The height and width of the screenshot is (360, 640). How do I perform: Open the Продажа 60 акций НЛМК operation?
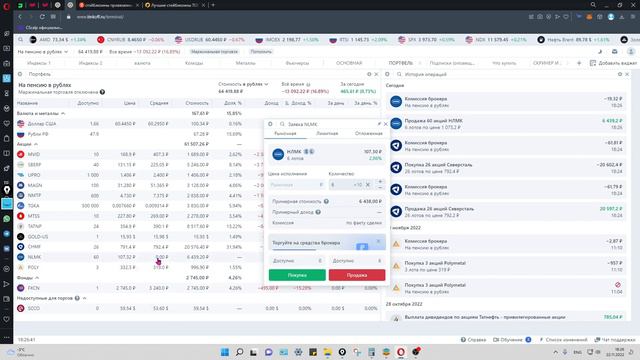click(506, 124)
